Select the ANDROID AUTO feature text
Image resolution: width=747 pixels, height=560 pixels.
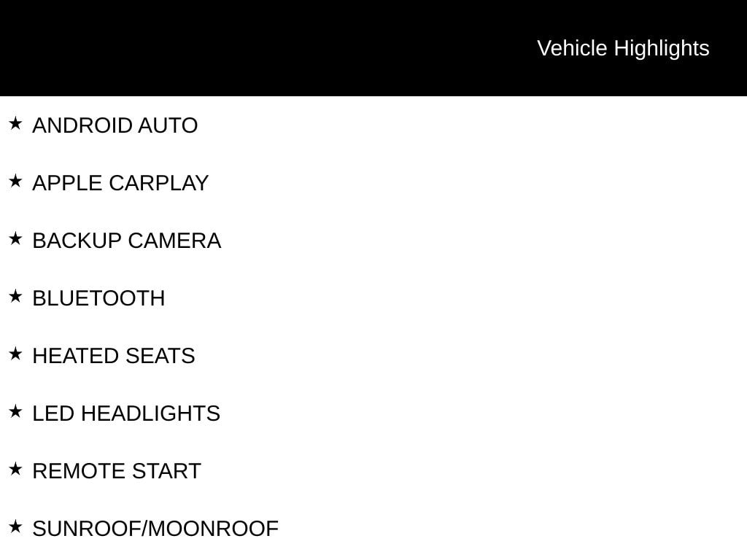(115, 125)
